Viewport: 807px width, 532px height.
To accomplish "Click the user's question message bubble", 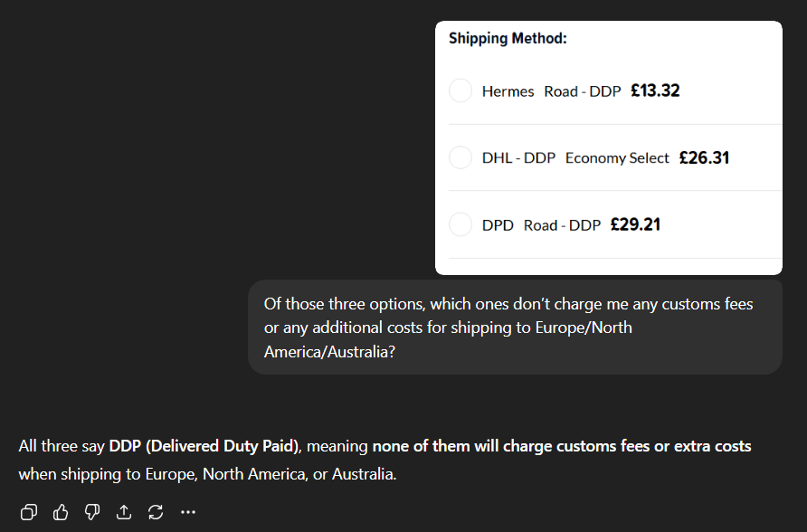I will coord(514,327).
